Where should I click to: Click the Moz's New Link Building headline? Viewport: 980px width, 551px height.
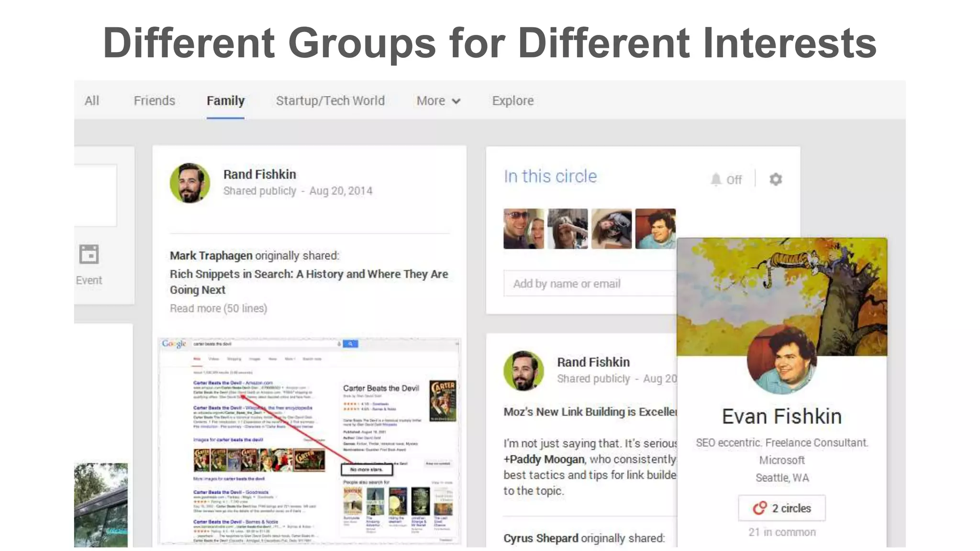[x=590, y=412]
